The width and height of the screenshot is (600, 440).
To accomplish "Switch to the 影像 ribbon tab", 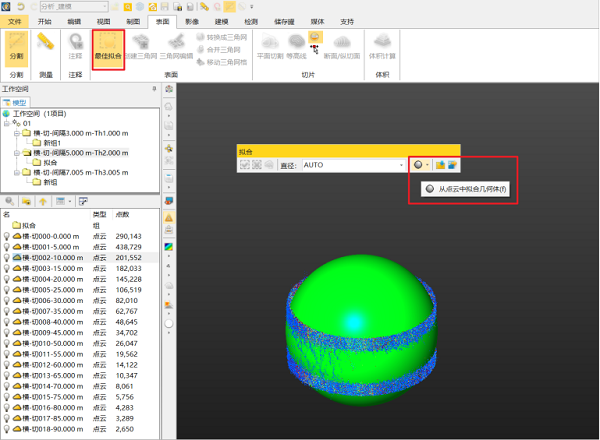I will 192,22.
